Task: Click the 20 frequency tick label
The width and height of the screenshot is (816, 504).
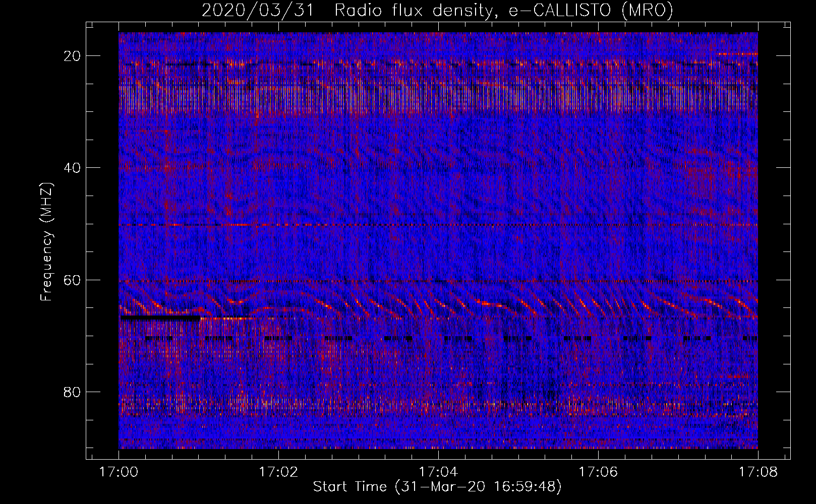Action: pyautogui.click(x=73, y=56)
